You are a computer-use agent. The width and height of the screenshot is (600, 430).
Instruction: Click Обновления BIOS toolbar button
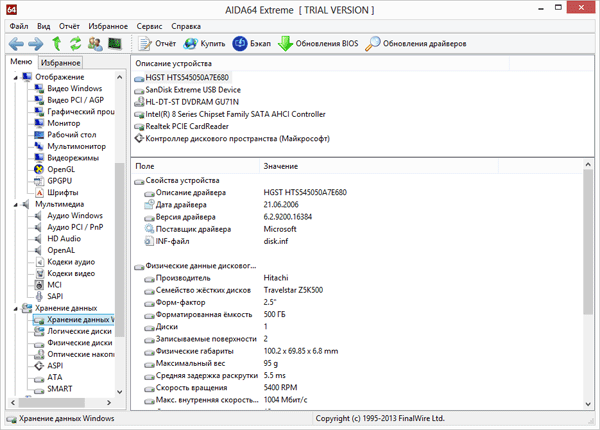318,44
